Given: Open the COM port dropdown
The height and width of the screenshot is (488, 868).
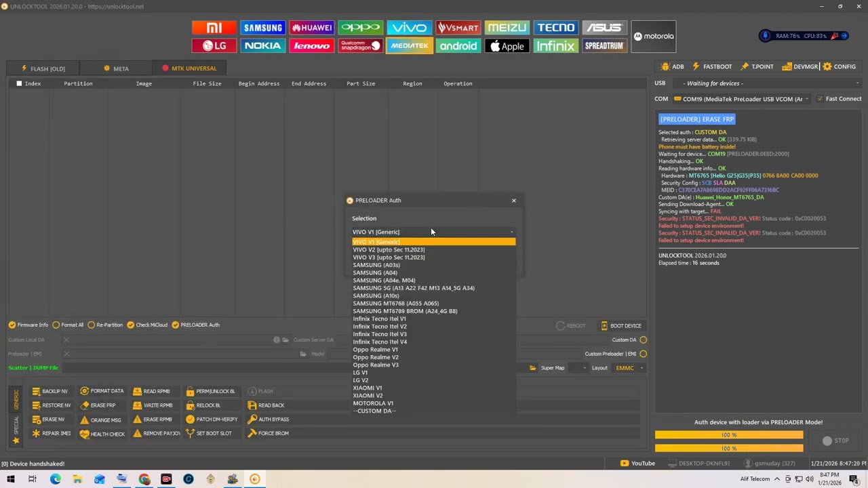Looking at the screenshot, I should pos(743,99).
